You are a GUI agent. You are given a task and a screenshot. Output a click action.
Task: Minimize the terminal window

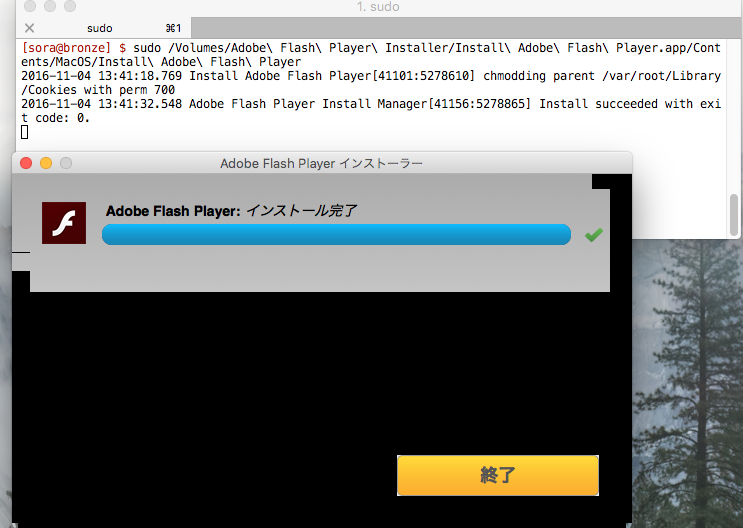pos(49,7)
